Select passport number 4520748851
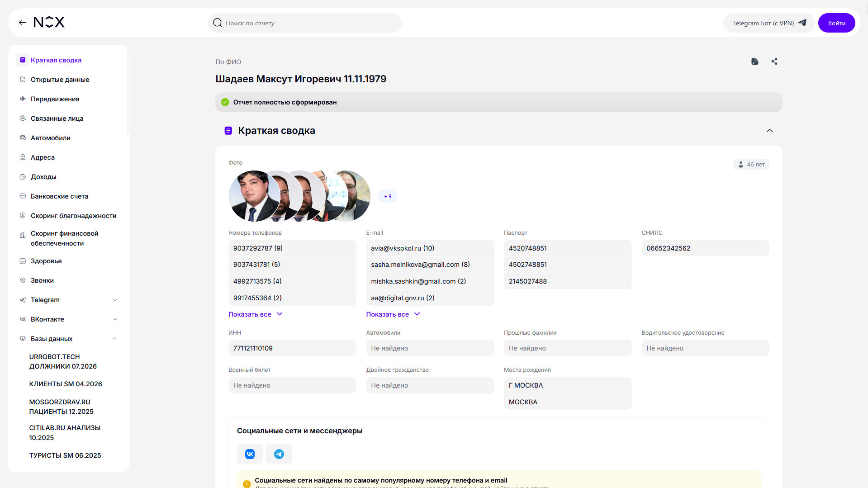 click(568, 248)
